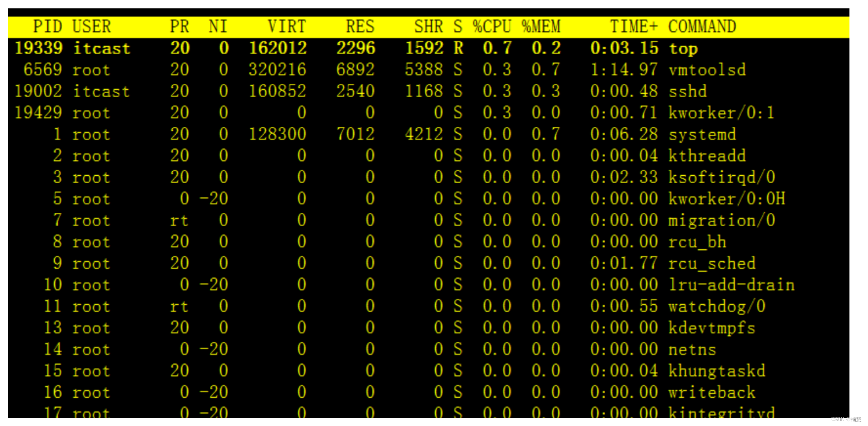
Task: Click the VIRT column header
Action: 287,26
